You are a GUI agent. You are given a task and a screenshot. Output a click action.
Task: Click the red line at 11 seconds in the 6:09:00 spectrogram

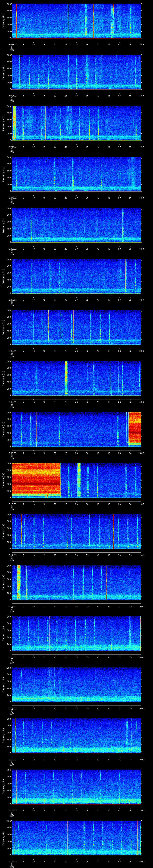point(36,429)
